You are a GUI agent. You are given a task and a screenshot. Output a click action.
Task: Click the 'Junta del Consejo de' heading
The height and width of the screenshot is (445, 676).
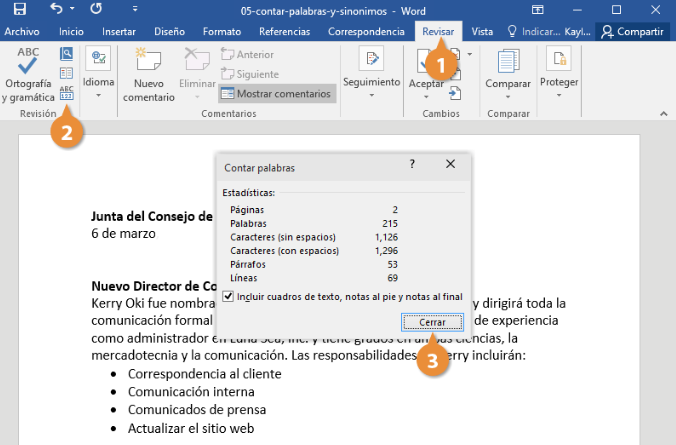click(152, 216)
